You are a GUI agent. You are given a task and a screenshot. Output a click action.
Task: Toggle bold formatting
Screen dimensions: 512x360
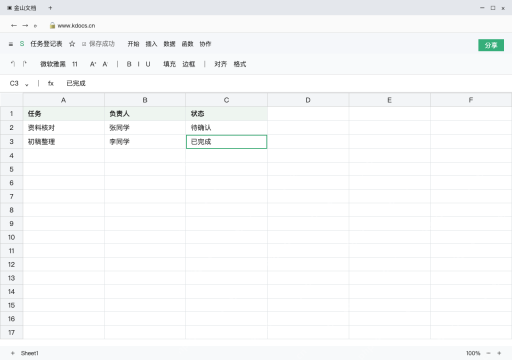pos(129,64)
